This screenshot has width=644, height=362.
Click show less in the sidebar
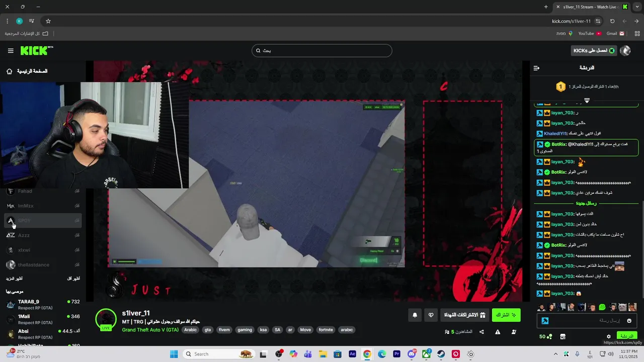pos(73,279)
